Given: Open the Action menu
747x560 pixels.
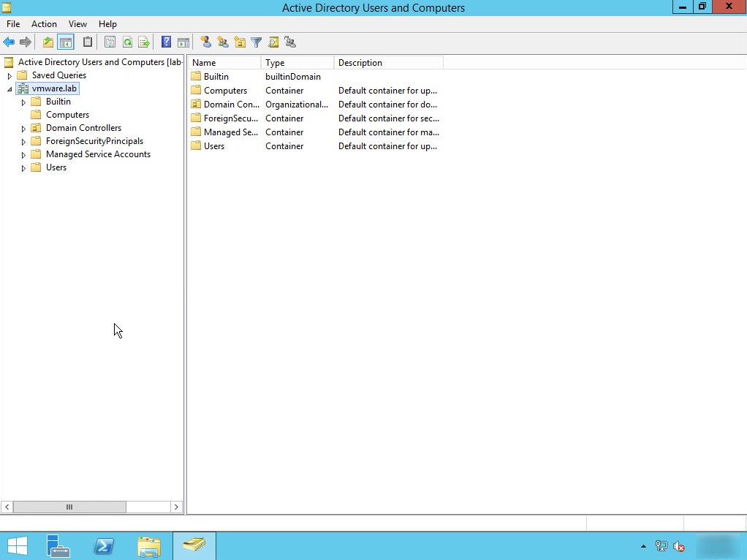Looking at the screenshot, I should [44, 23].
